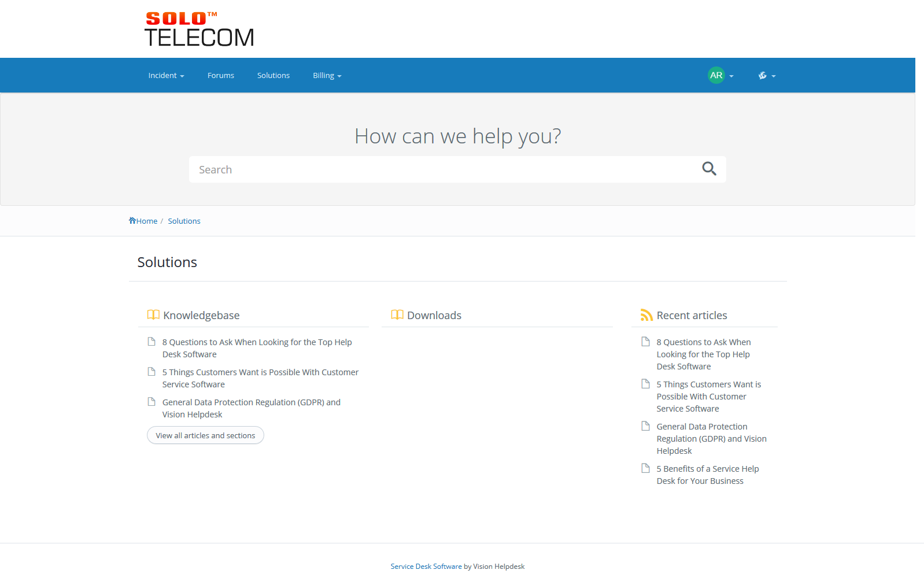
Task: Click View all articles and sections button
Action: pos(205,435)
